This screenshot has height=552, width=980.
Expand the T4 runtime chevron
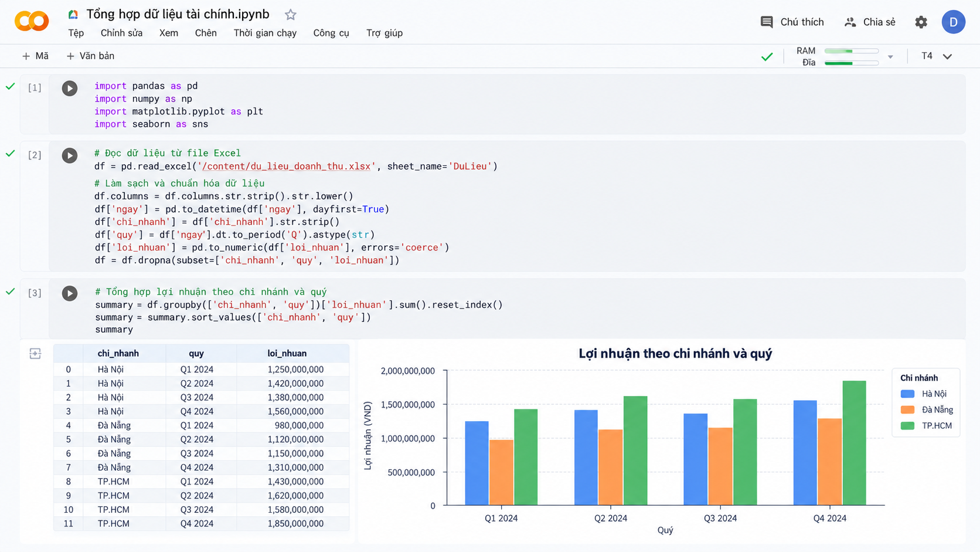click(947, 56)
